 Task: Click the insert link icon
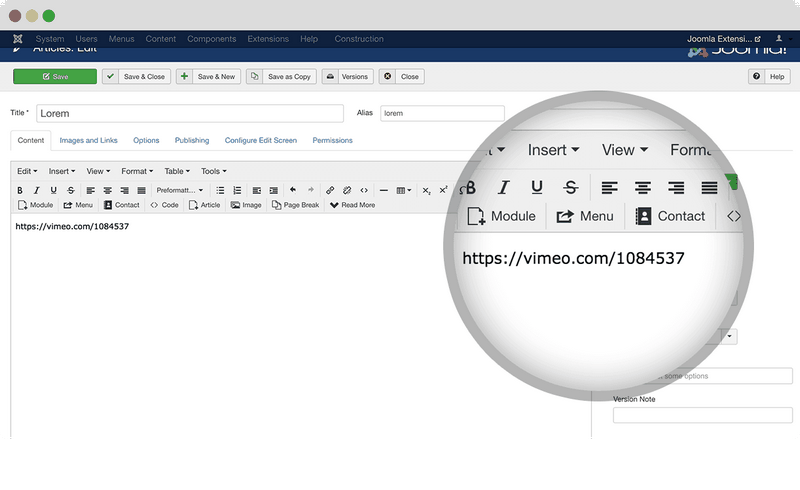point(330,190)
